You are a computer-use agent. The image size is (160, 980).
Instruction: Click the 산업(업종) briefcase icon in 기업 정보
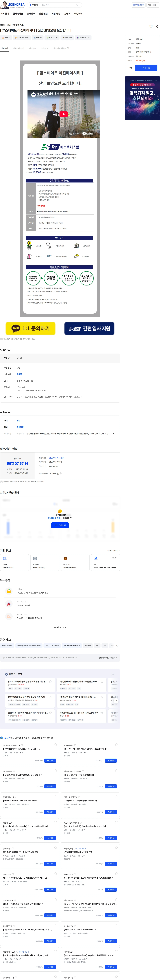pyautogui.click(x=65, y=558)
